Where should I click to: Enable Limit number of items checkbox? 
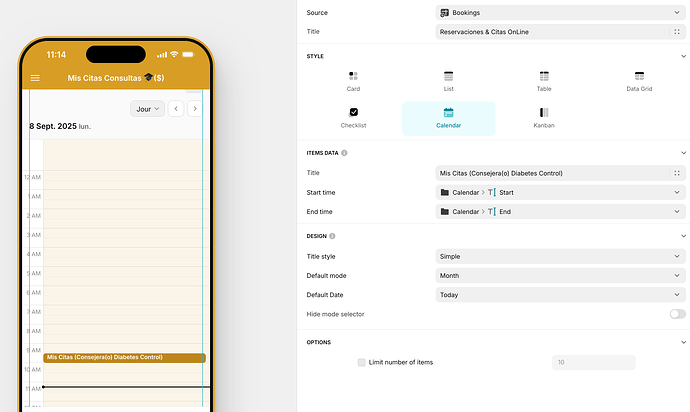362,362
